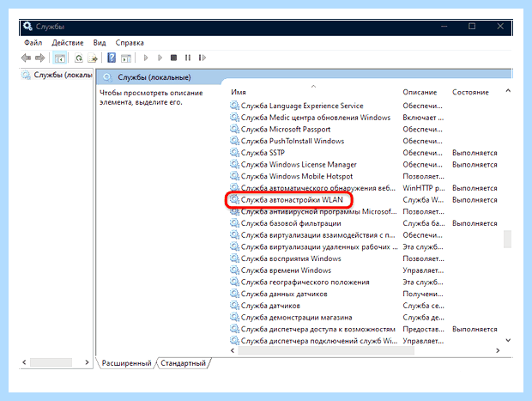The image size is (532, 401).
Task: Click the Restart service icon
Action: tap(203, 58)
